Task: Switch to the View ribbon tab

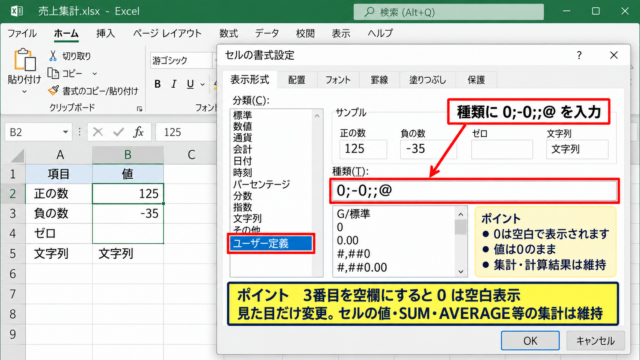Action: [x=341, y=33]
